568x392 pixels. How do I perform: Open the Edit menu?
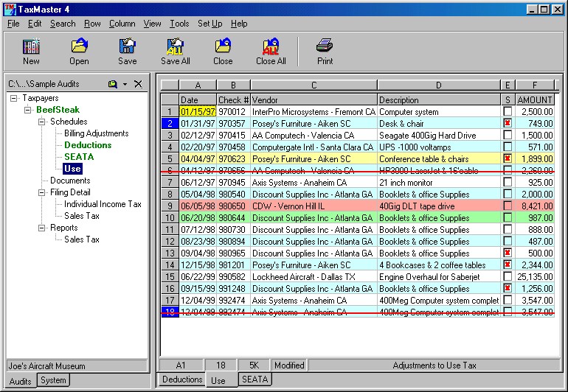35,24
